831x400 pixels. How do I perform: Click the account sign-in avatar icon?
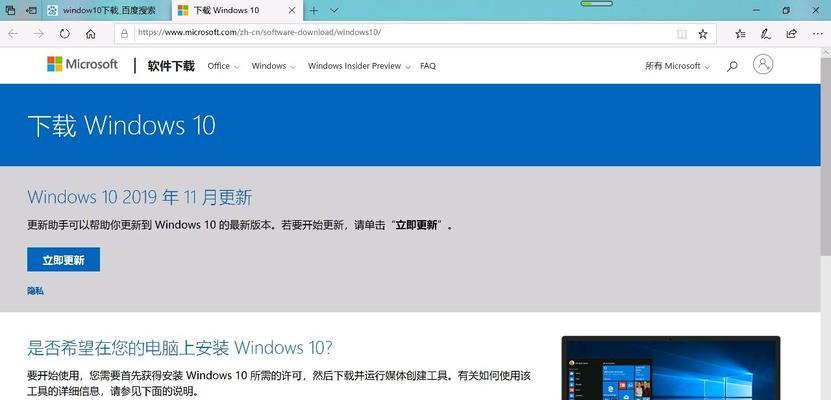pyautogui.click(x=763, y=65)
